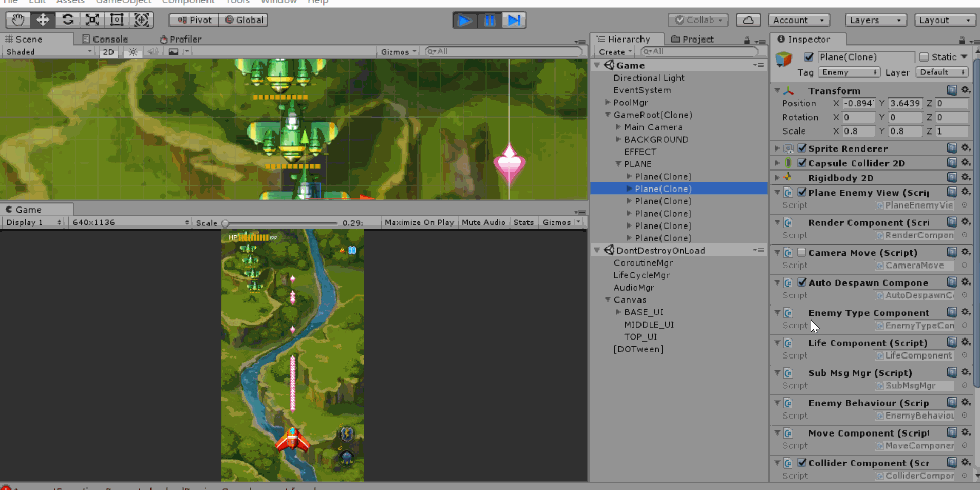Select the Scale tool
The height and width of the screenshot is (490, 980).
[x=92, y=20]
